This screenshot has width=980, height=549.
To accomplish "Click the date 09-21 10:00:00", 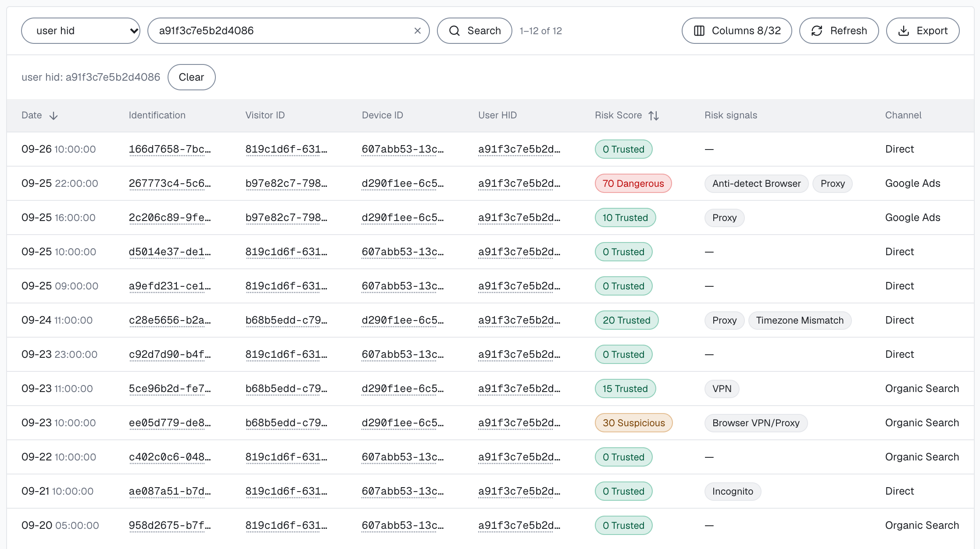I will click(x=57, y=491).
